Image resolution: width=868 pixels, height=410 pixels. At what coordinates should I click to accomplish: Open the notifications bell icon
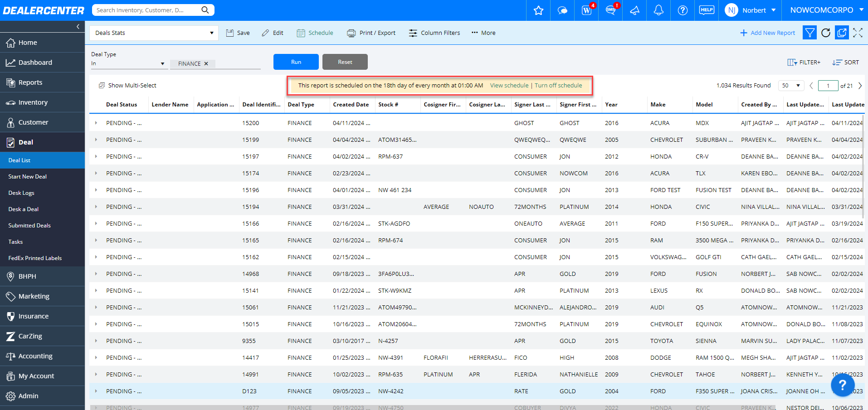coord(658,10)
